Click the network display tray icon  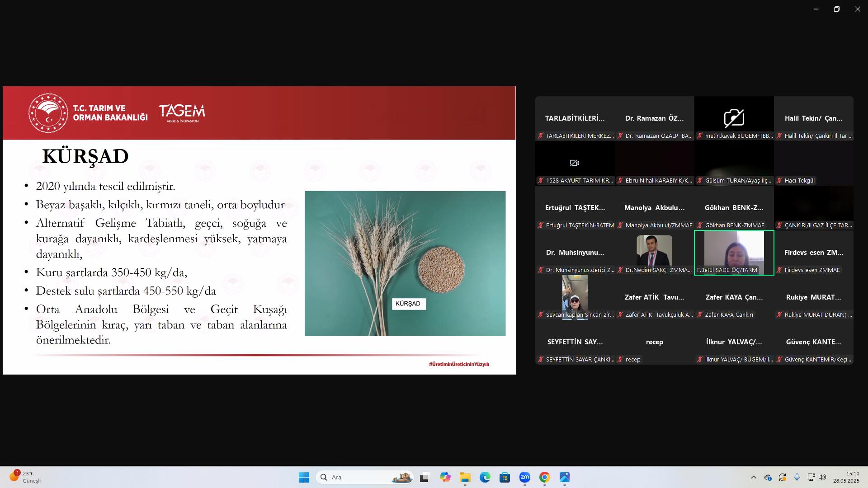(811, 477)
